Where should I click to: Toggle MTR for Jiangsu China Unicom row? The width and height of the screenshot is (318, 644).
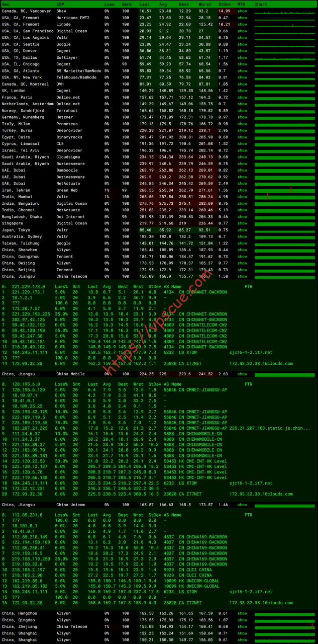242,504
